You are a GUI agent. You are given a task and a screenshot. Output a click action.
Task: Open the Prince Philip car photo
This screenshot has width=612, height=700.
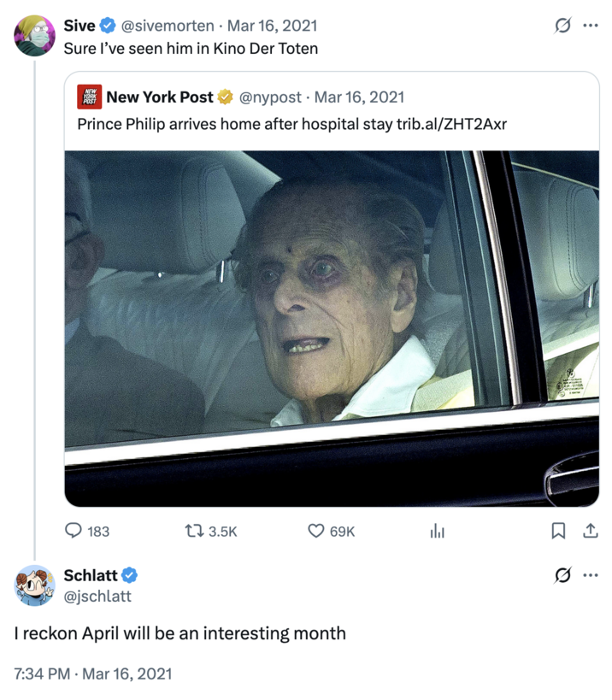[332, 328]
